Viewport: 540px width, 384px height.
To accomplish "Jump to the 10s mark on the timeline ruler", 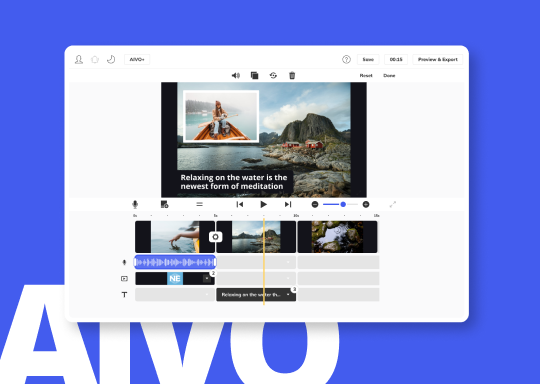I will (x=296, y=216).
